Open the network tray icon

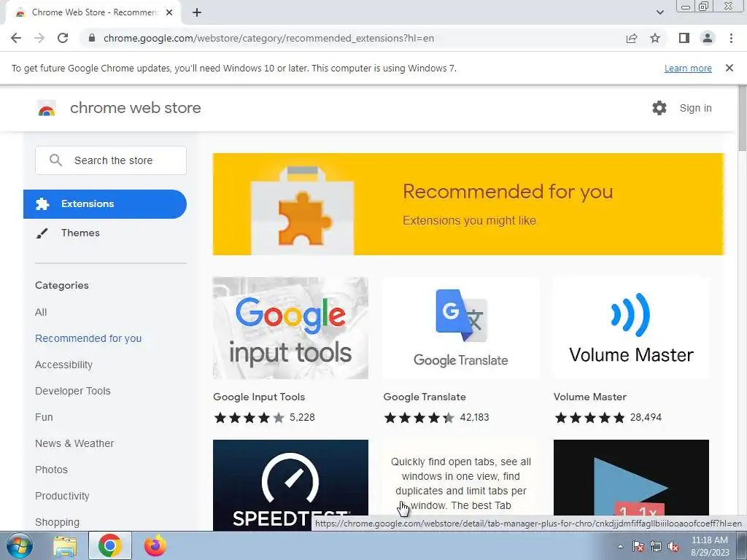click(656, 546)
